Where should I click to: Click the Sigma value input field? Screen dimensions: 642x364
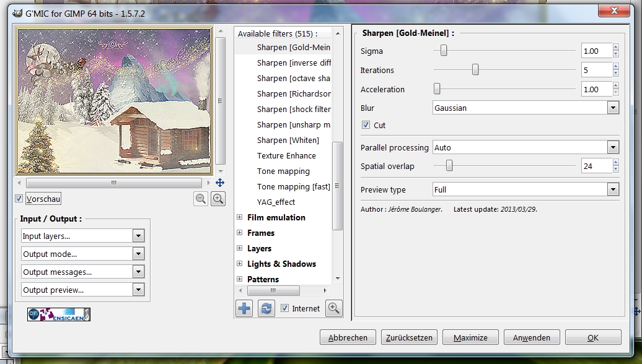point(597,51)
